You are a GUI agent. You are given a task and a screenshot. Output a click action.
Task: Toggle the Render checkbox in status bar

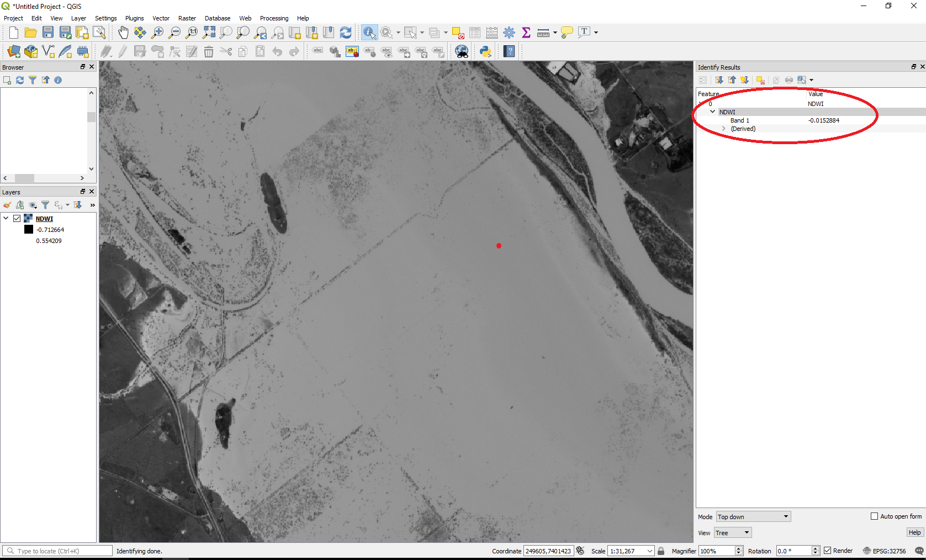(x=827, y=551)
